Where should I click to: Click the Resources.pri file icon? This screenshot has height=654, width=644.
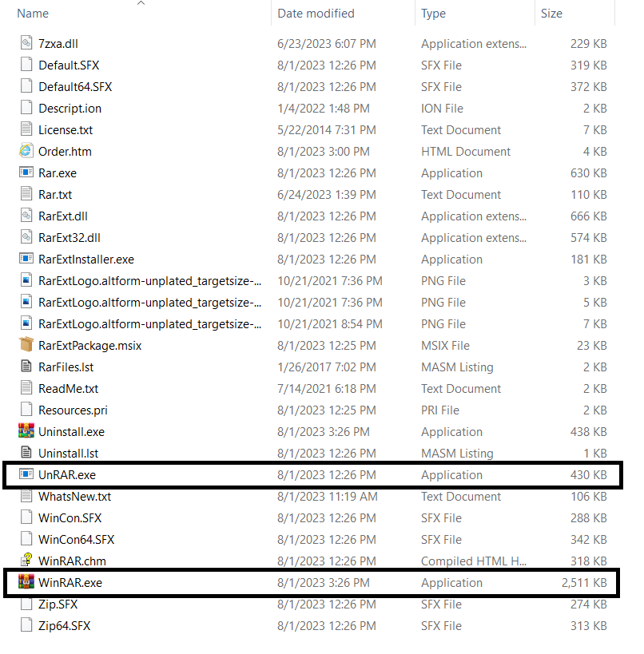pos(26,410)
